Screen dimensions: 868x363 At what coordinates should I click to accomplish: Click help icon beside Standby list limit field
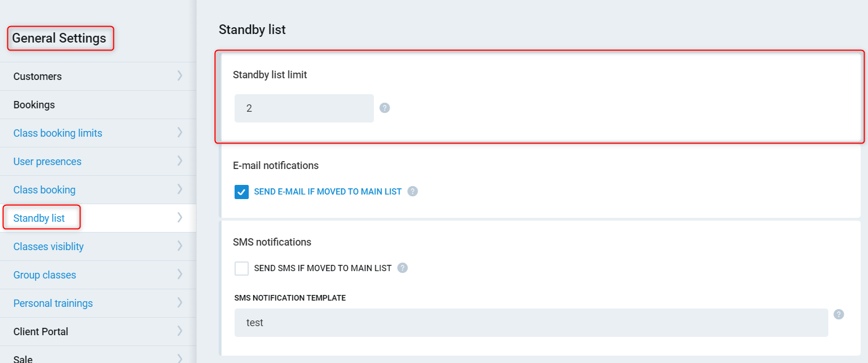click(x=385, y=108)
